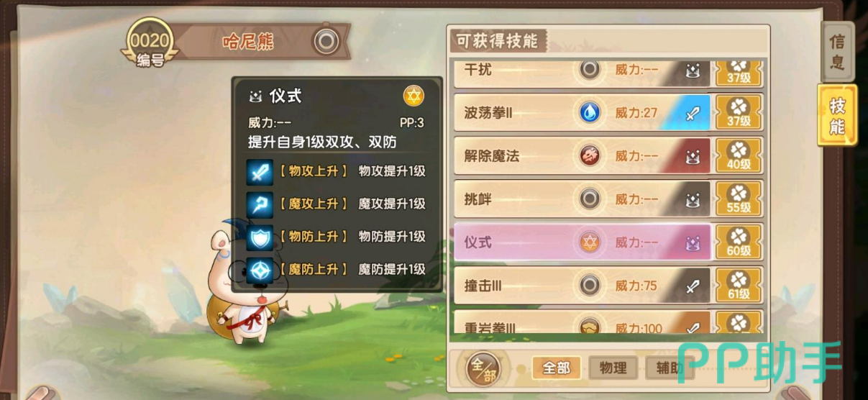Select the 全部 skill type filter
Viewport: 868px width, 400px height.
point(557,368)
